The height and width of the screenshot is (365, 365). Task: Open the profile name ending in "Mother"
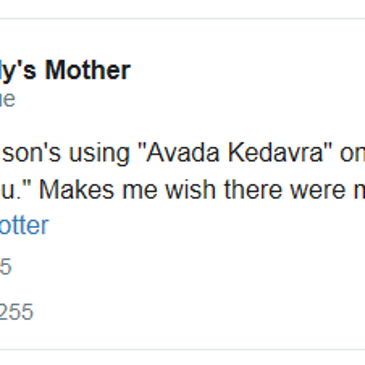point(65,71)
